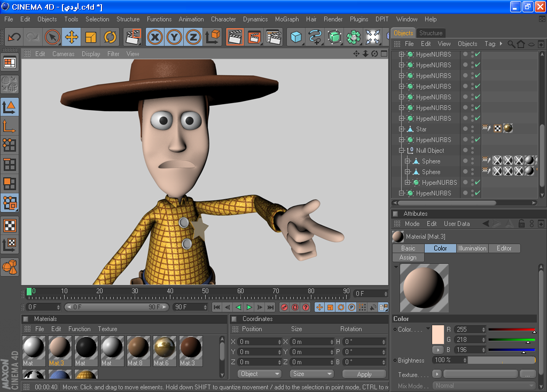Open viewport Cameras menu
The width and height of the screenshot is (547, 392).
pyautogui.click(x=63, y=54)
